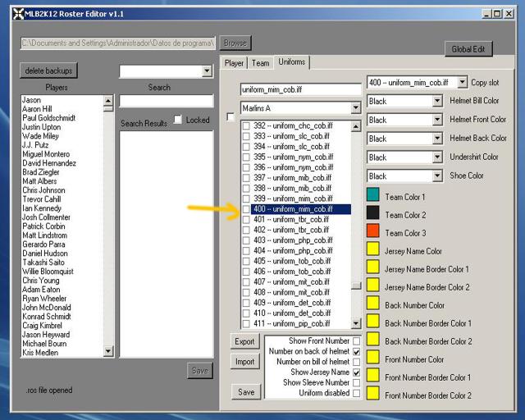Open the Helmet Front Color dropdown
525x420 pixels.
[437, 120]
